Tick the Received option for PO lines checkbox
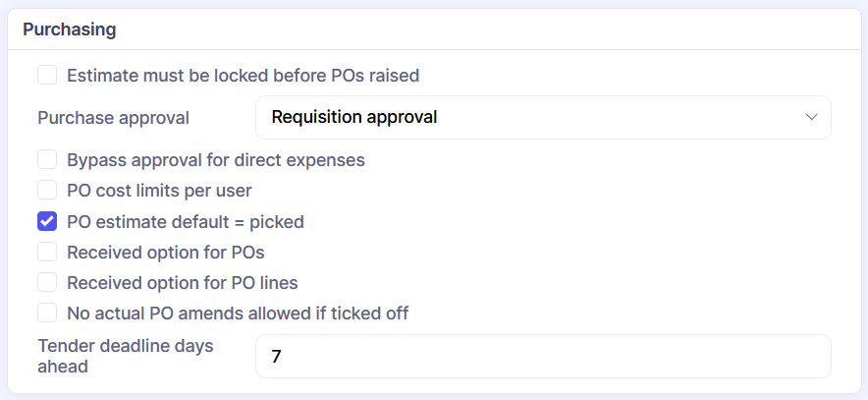 (47, 282)
